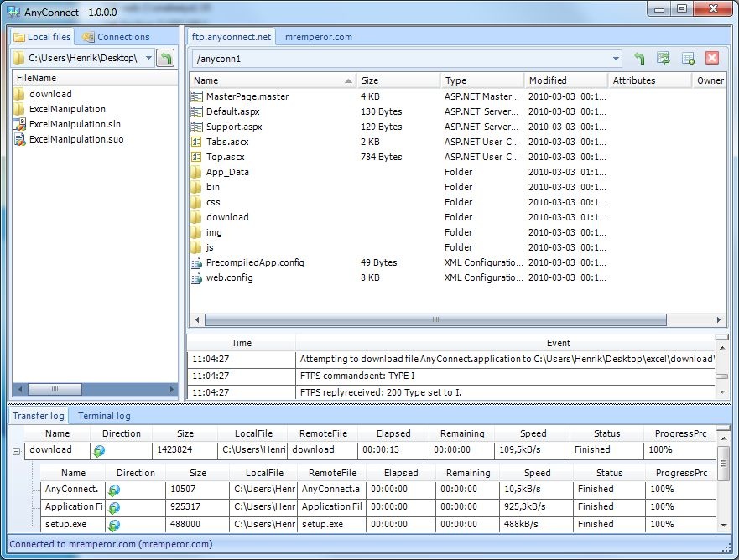Click the local folder up arrow button
The width and height of the screenshot is (739, 560).
tap(166, 58)
